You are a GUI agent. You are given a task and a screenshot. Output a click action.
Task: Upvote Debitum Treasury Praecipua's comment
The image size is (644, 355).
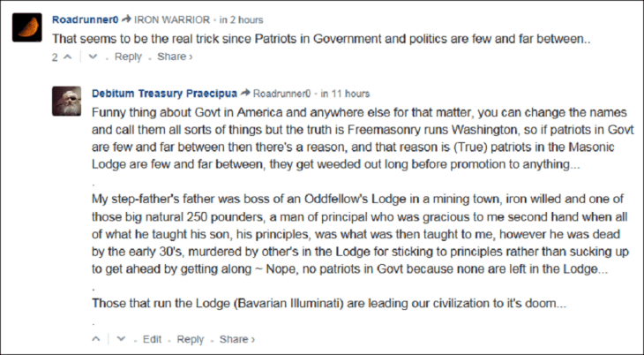[x=96, y=339]
